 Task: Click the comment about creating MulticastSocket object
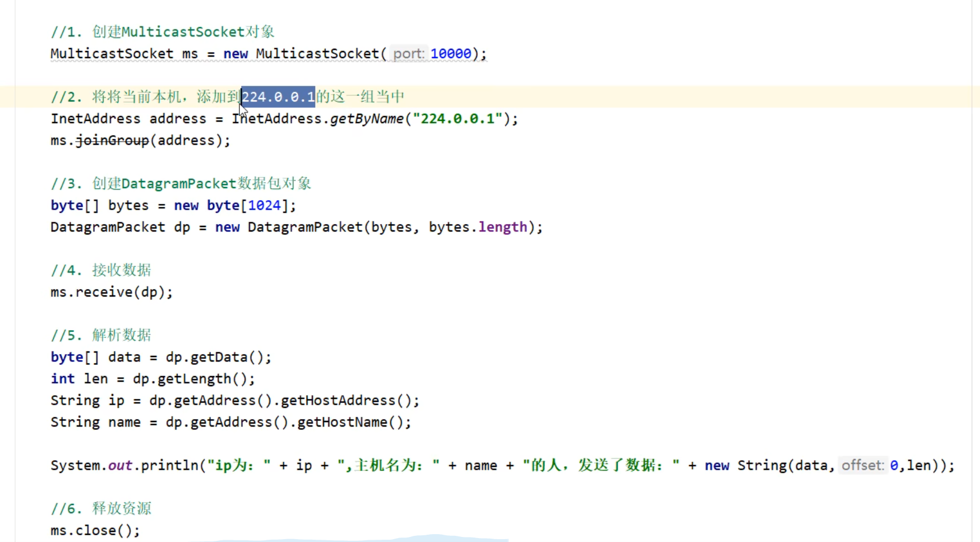[163, 32]
